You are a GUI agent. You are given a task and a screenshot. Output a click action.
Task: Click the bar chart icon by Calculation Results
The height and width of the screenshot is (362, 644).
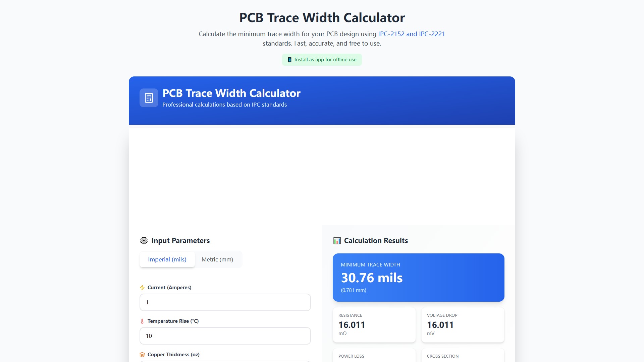pos(337,241)
